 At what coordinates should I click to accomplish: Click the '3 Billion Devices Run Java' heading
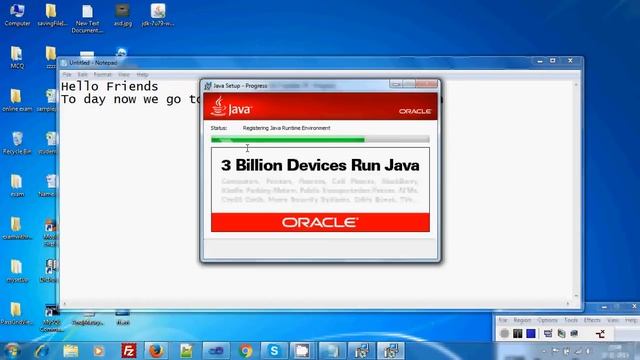[x=320, y=165]
